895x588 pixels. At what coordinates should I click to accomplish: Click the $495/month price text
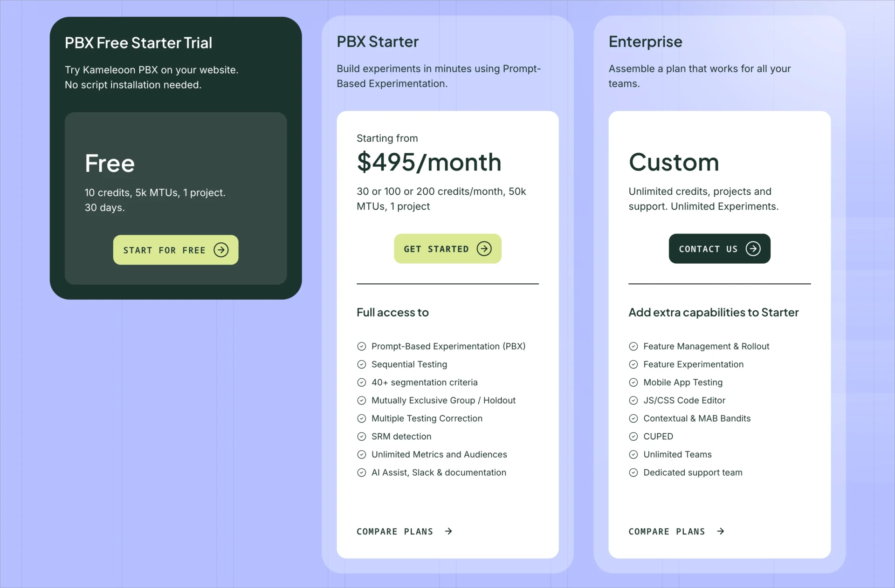pos(429,162)
